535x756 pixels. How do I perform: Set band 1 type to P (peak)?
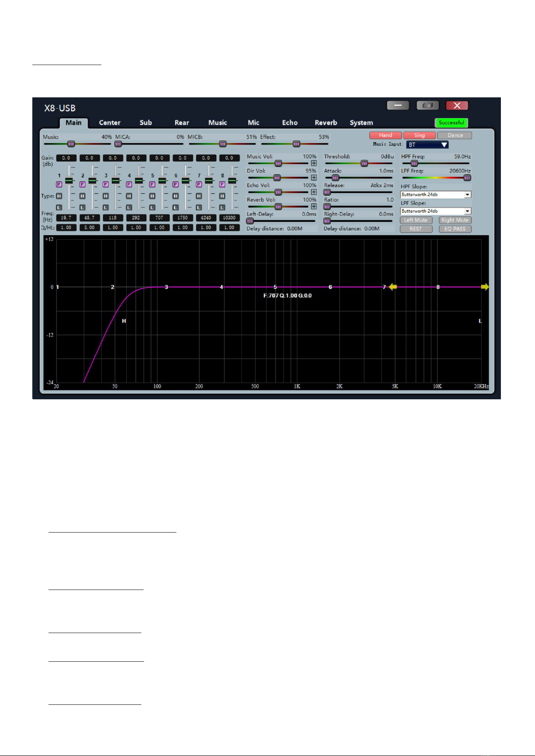[59, 184]
